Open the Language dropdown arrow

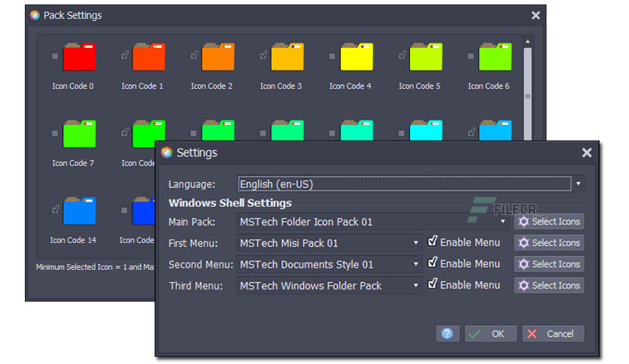coord(579,184)
